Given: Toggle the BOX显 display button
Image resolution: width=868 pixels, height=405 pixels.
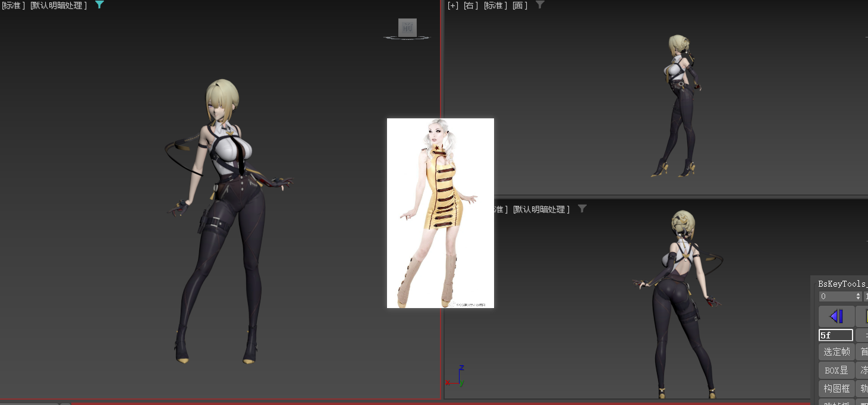Looking at the screenshot, I should click(836, 370).
